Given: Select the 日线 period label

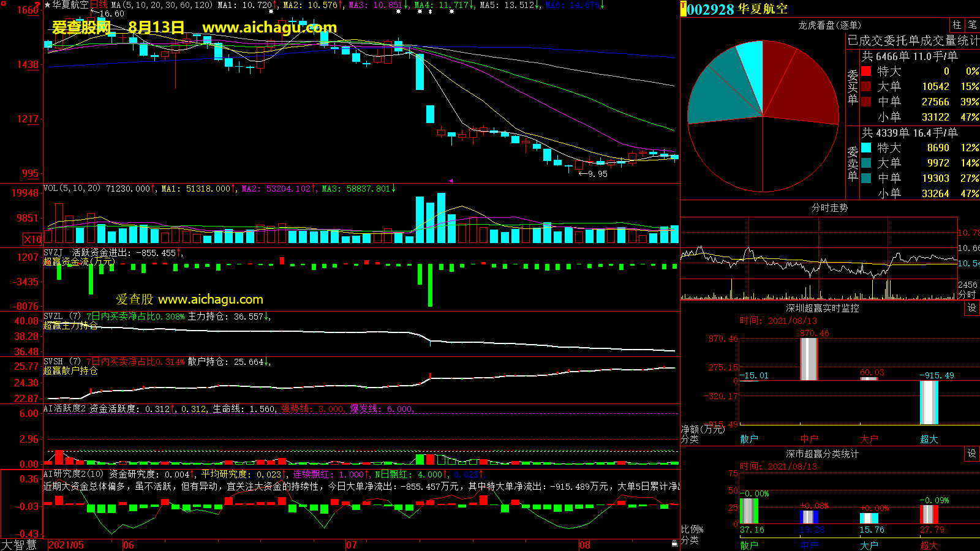Looking at the screenshot, I should point(99,5).
